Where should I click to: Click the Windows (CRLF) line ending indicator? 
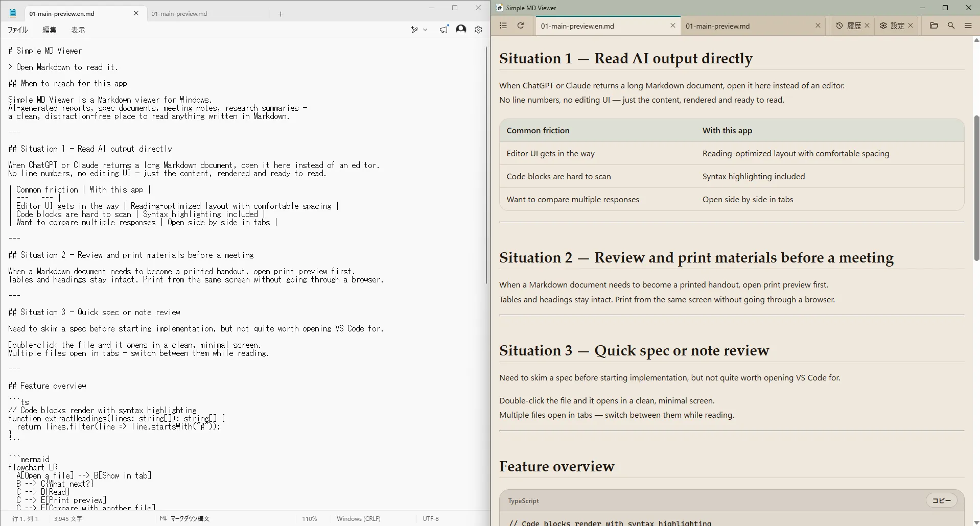coord(358,518)
